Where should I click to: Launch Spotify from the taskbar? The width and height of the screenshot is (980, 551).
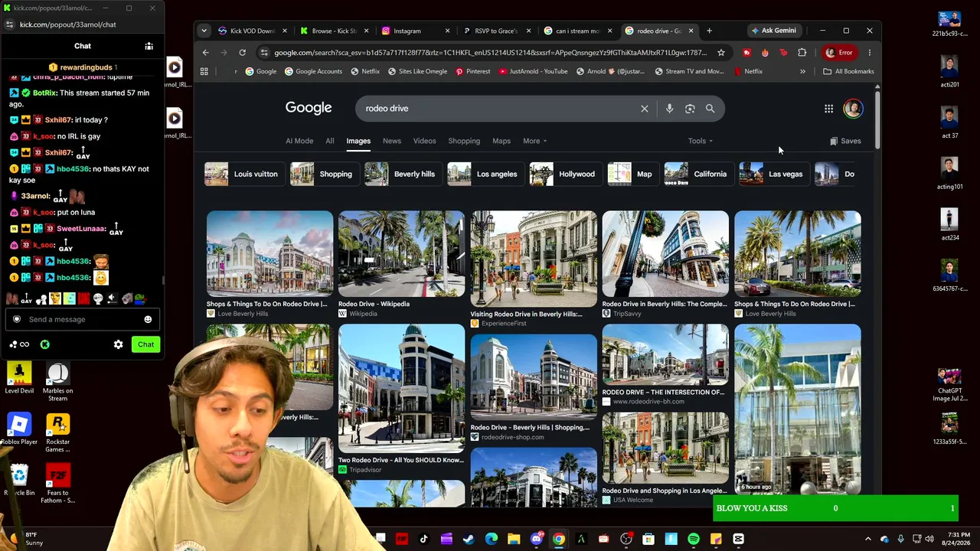(694, 539)
